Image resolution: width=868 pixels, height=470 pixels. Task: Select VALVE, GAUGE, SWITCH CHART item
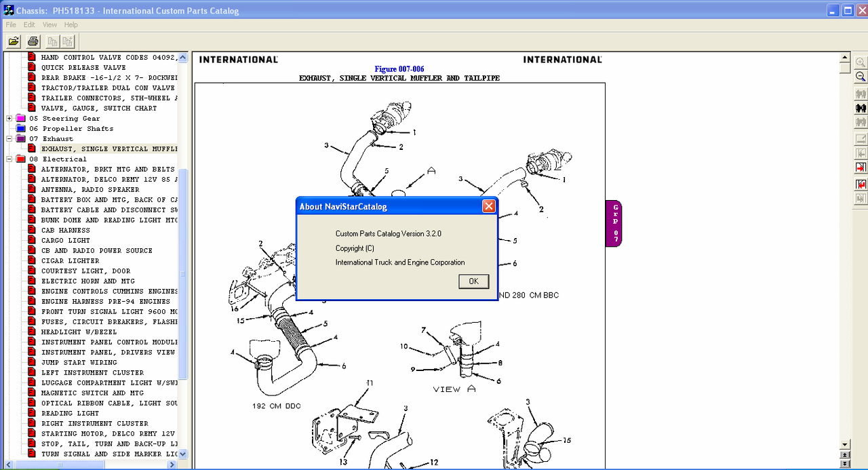99,108
